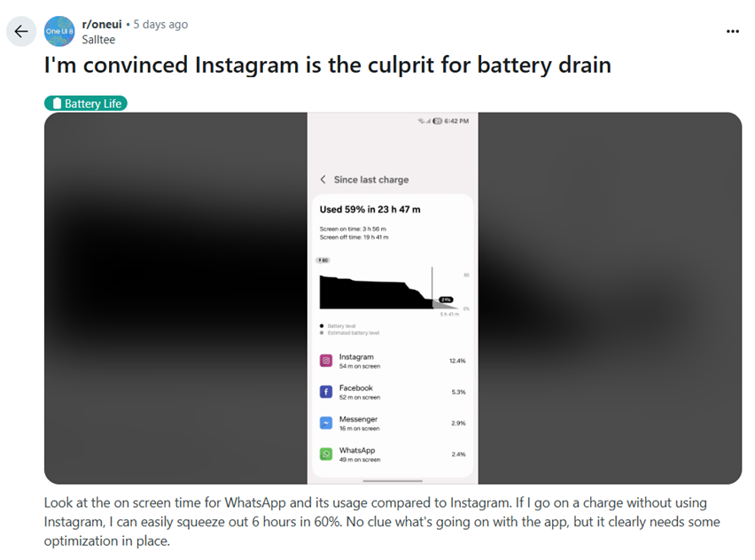Click the post title about Instagram battery drain
Image resolution: width=755 pixels, height=560 pixels.
[328, 66]
